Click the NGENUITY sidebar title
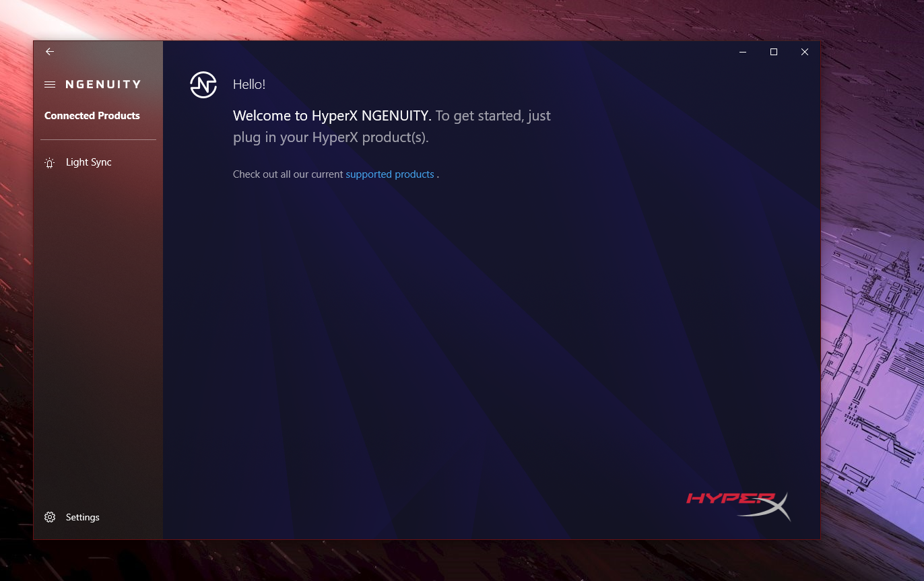The width and height of the screenshot is (924, 581). 103,84
